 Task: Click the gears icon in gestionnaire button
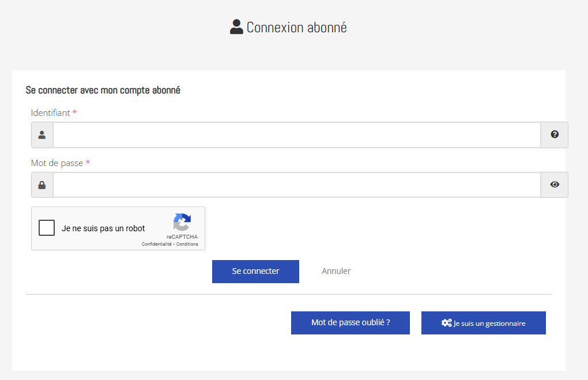pyautogui.click(x=446, y=323)
